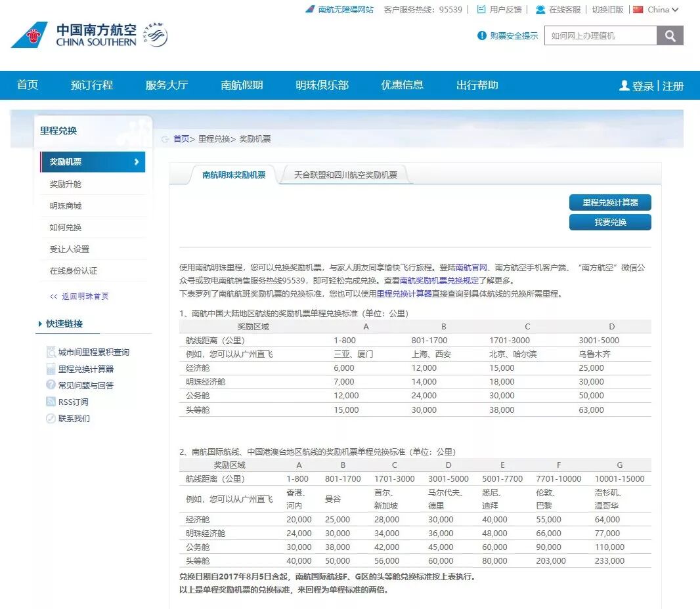Open the 优惠信息 navigation menu
This screenshot has height=609, width=700.
point(402,85)
